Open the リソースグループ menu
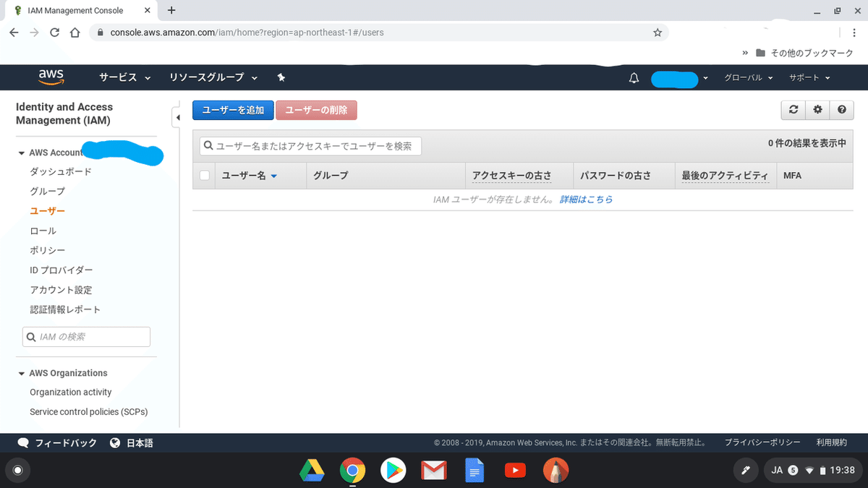This screenshot has width=868, height=488. point(208,77)
